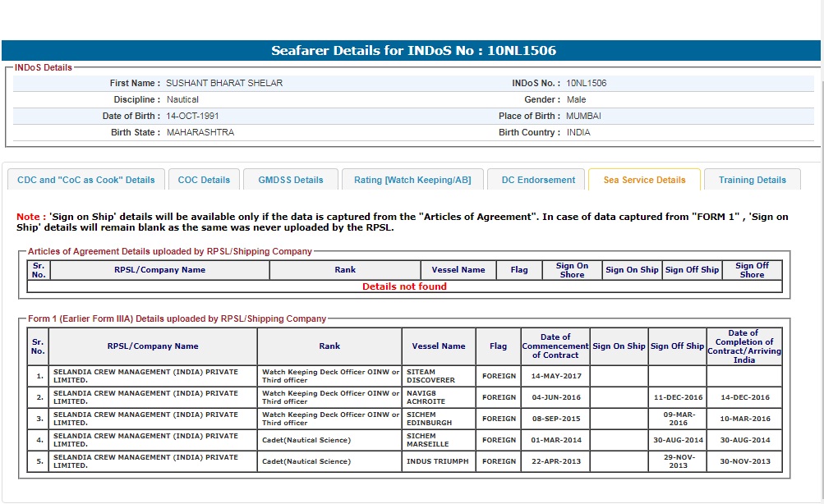Select the INDUS TRIUMPH vessel cell
Screen dimensions: 824x504
pos(437,461)
